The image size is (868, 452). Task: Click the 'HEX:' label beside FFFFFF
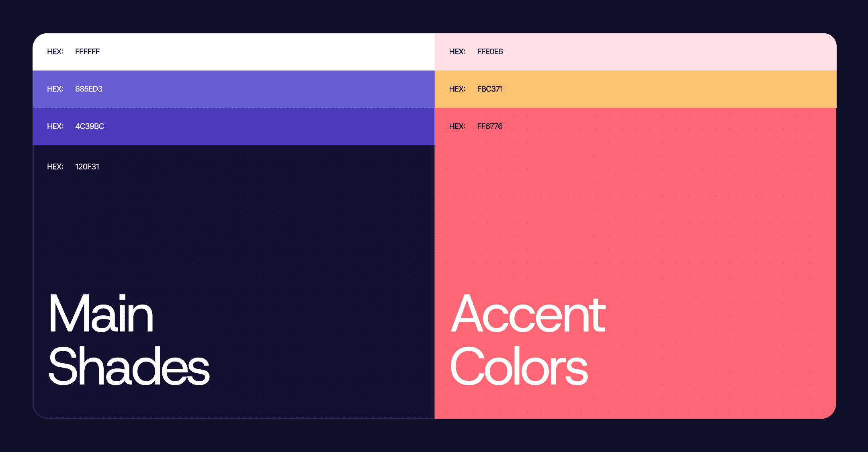[x=55, y=51]
